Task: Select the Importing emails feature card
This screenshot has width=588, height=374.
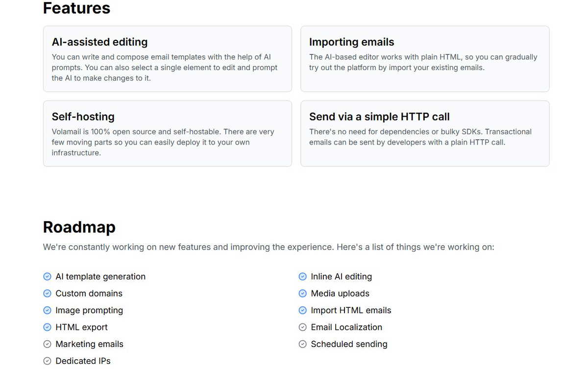Action: coord(425,59)
